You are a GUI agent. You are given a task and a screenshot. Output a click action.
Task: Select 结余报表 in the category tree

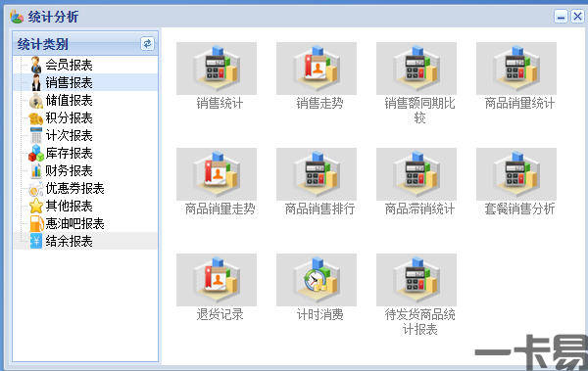coord(69,241)
